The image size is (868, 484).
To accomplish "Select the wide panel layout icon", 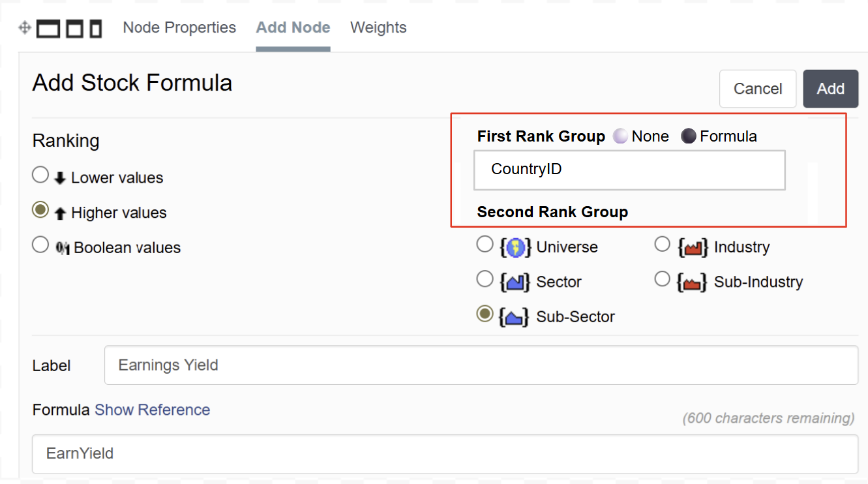I will coord(48,29).
